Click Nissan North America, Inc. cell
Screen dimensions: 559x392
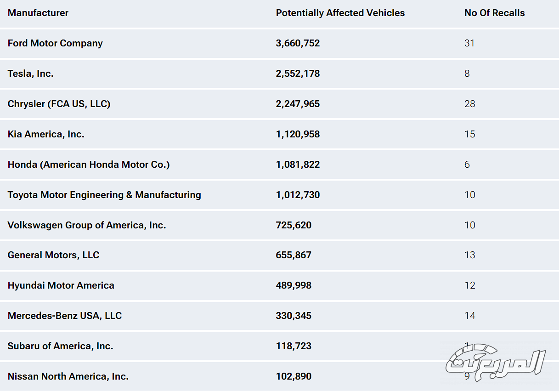coord(68,376)
